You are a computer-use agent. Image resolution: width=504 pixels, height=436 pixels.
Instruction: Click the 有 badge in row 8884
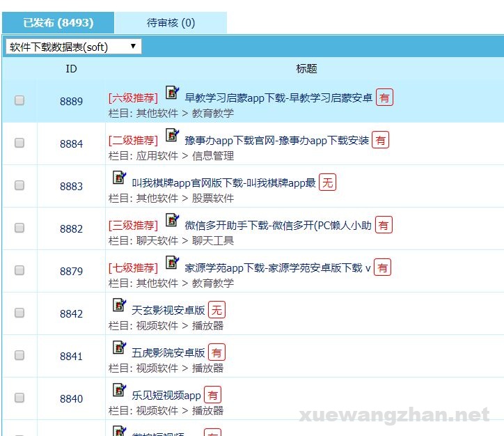click(380, 139)
